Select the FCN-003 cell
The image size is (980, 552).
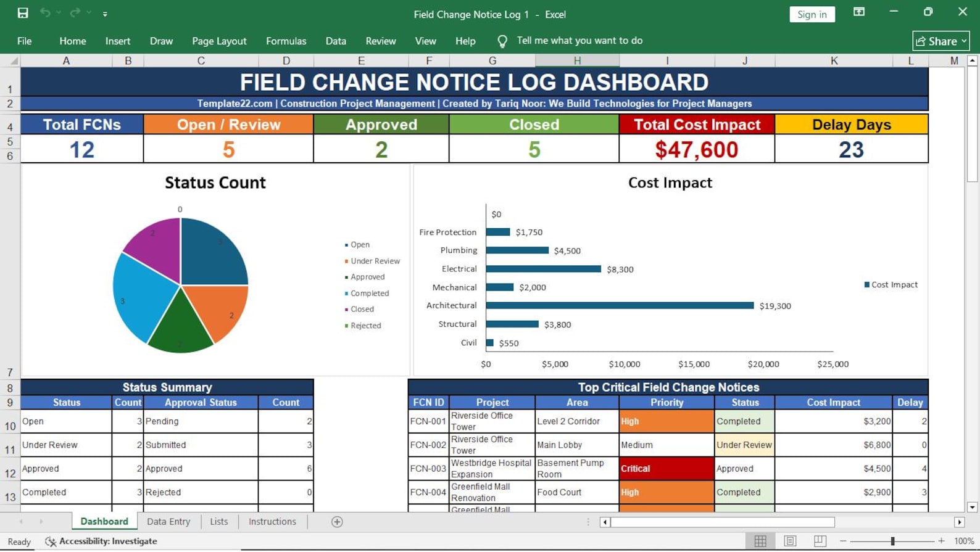pos(428,469)
